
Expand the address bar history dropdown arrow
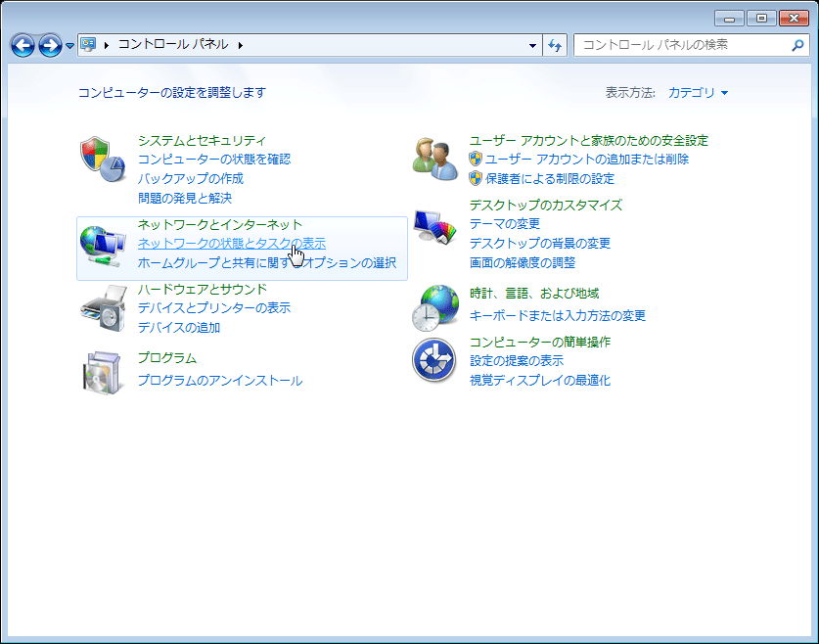[532, 45]
